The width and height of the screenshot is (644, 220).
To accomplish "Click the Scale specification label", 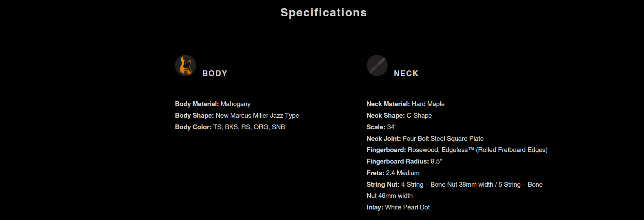I will pos(375,127).
